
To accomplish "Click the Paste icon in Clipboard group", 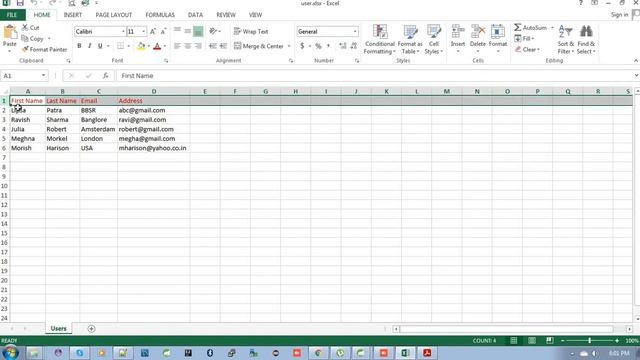I will pos(10,32).
